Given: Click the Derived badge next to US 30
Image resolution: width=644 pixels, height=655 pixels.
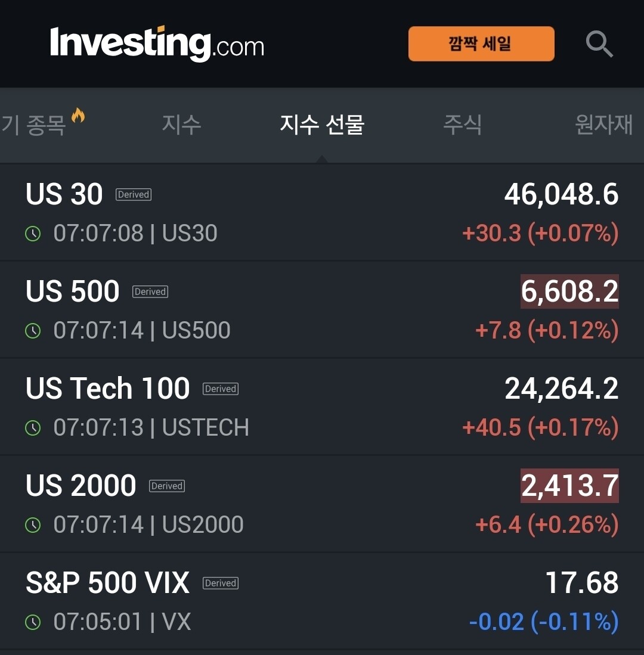Looking at the screenshot, I should 134,195.
